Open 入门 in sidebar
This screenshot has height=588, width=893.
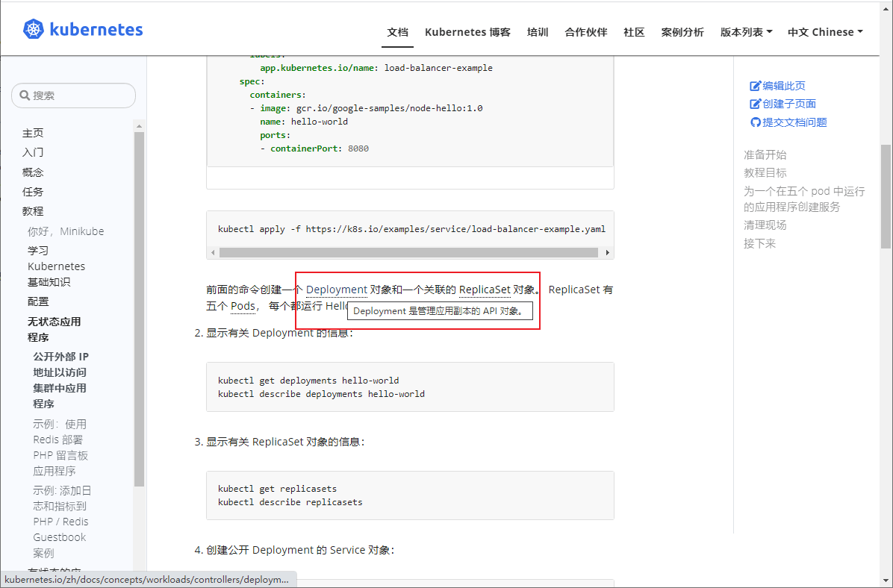[32, 152]
